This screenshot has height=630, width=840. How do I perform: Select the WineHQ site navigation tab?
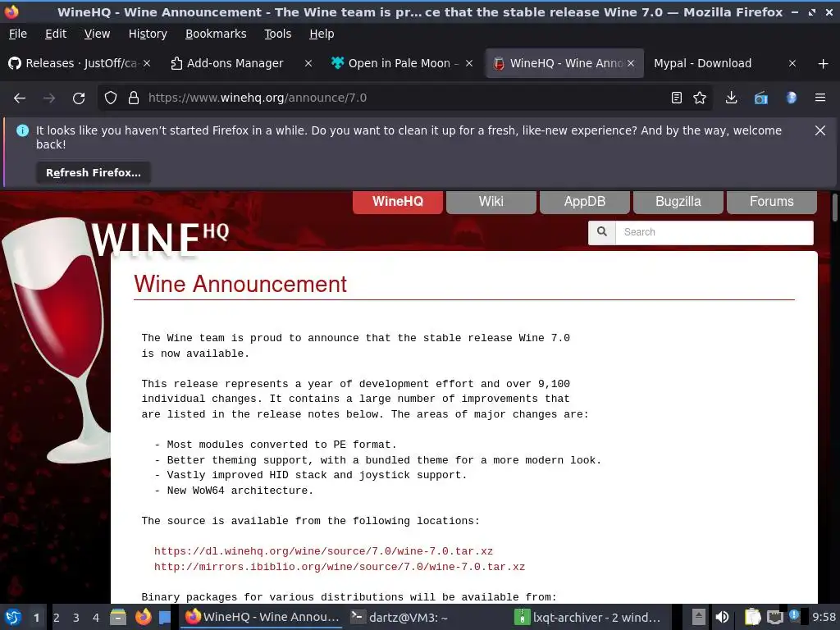398,202
